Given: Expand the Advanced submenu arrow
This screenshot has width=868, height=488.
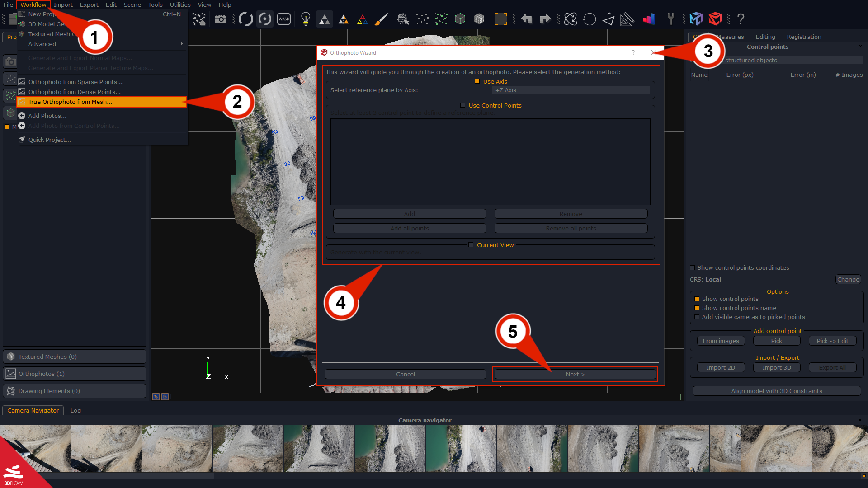Looking at the screenshot, I should tap(181, 44).
